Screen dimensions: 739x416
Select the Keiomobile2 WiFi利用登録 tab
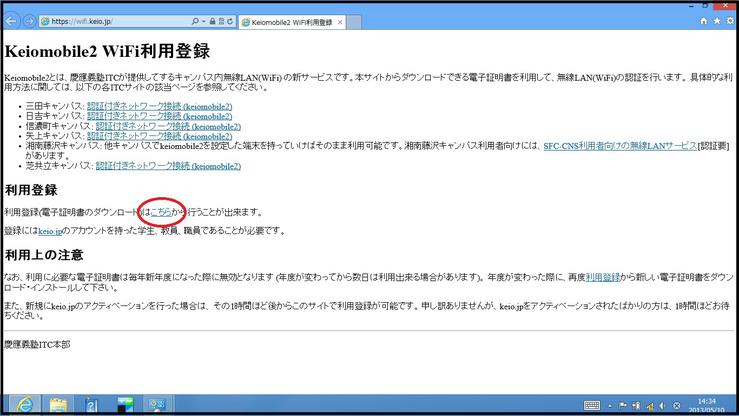[x=285, y=21]
